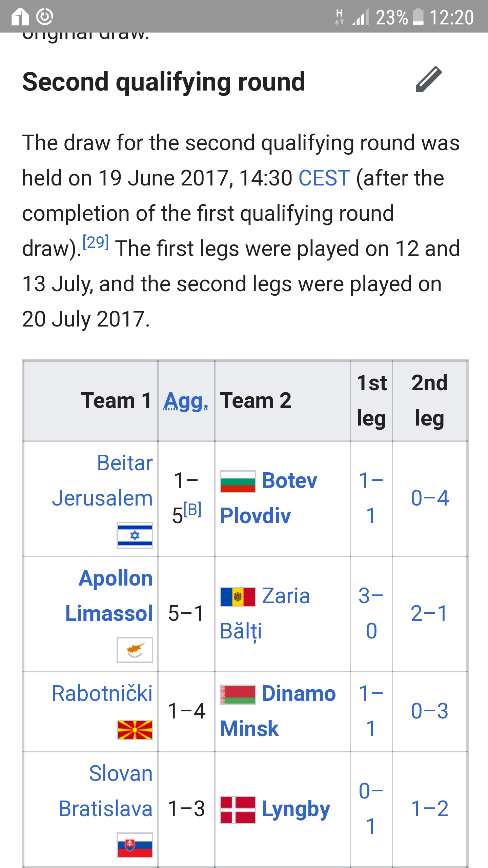The image size is (488, 868).
Task: Open the CEST link
Action: click(324, 178)
